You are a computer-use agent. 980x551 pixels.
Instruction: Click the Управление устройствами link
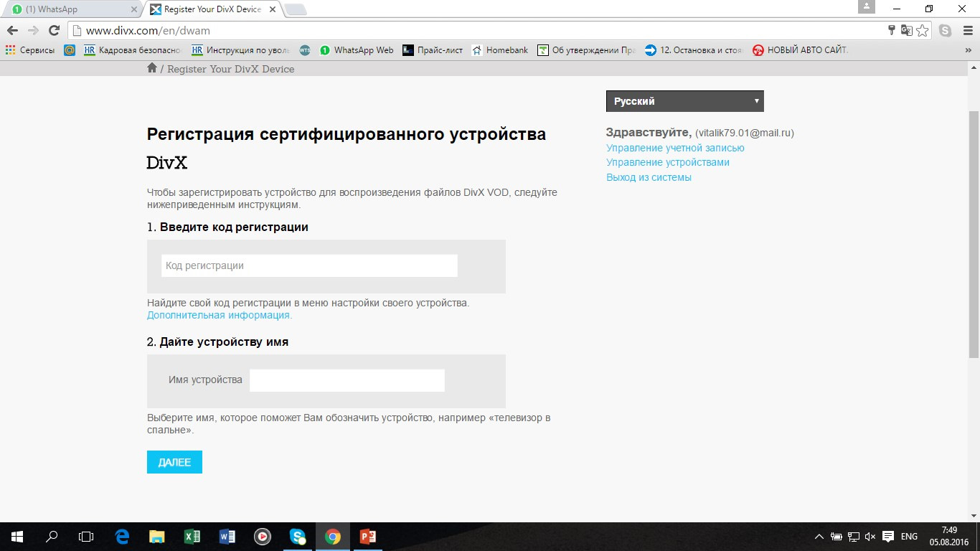668,162
